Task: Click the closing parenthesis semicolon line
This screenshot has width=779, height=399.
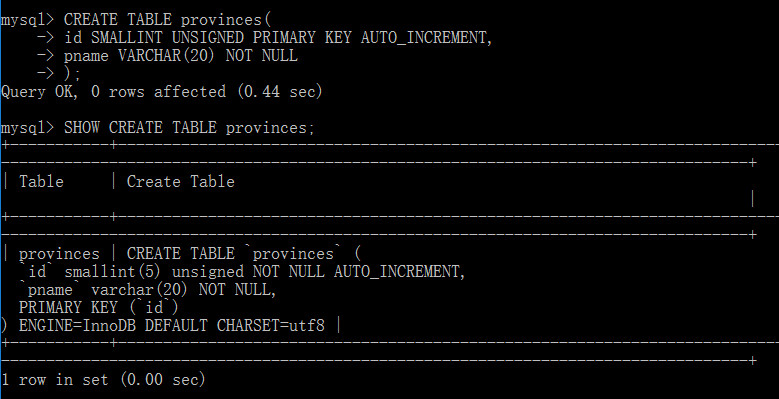Action: 72,74
